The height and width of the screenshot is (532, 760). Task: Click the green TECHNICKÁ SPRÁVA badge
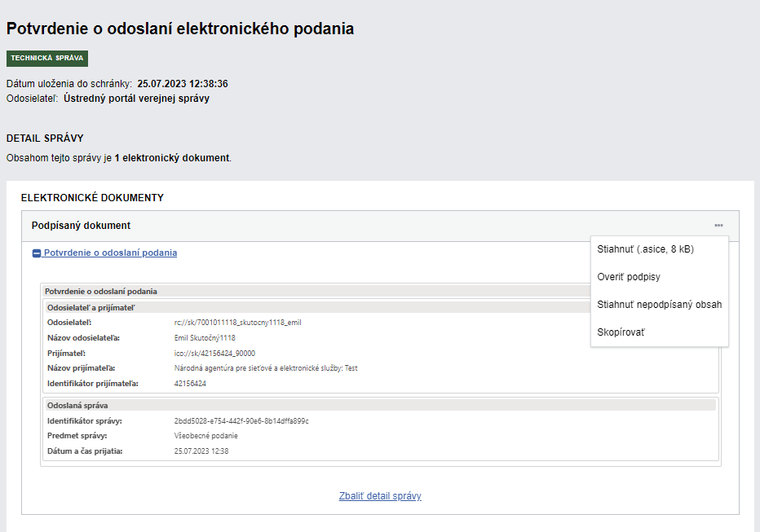(47, 59)
